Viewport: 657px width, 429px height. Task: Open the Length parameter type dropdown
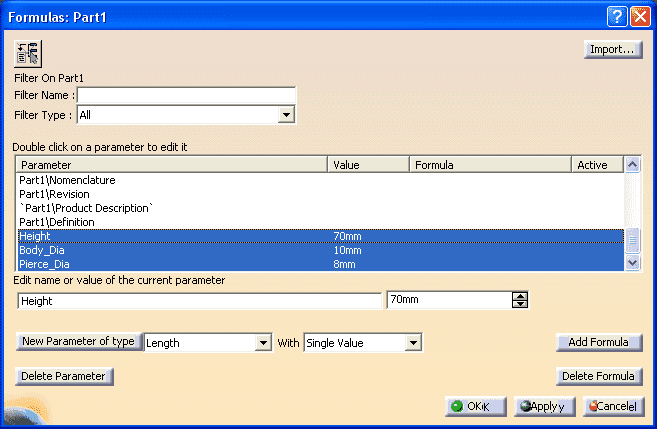click(263, 343)
